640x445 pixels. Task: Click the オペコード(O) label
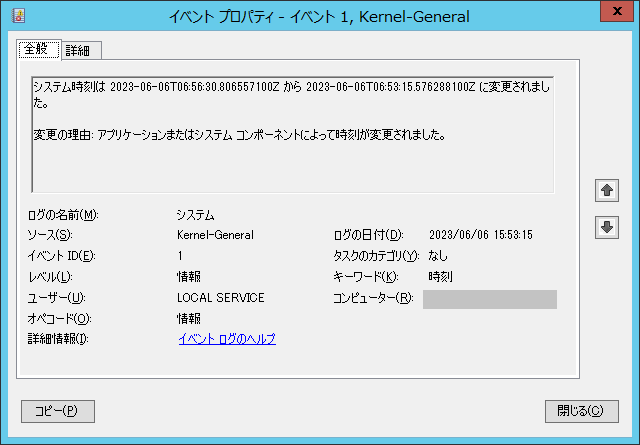(59, 318)
